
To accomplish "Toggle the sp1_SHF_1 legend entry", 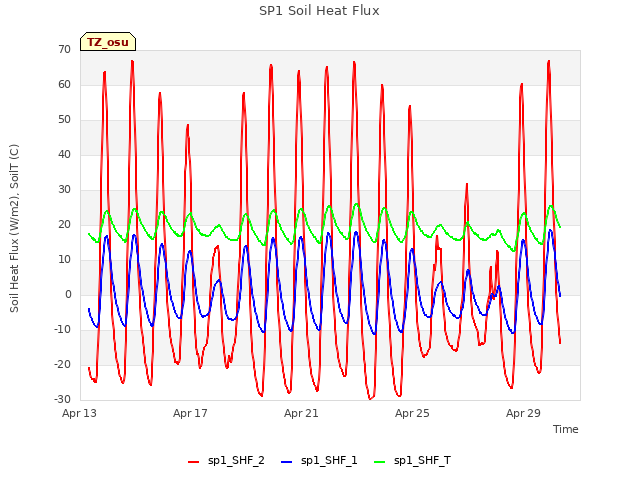I will tap(319, 461).
